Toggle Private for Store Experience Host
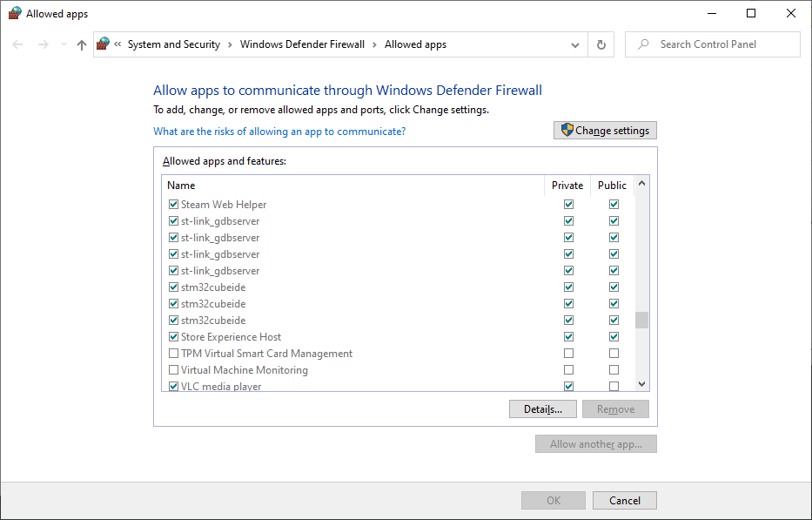The height and width of the screenshot is (520, 812). [568, 337]
